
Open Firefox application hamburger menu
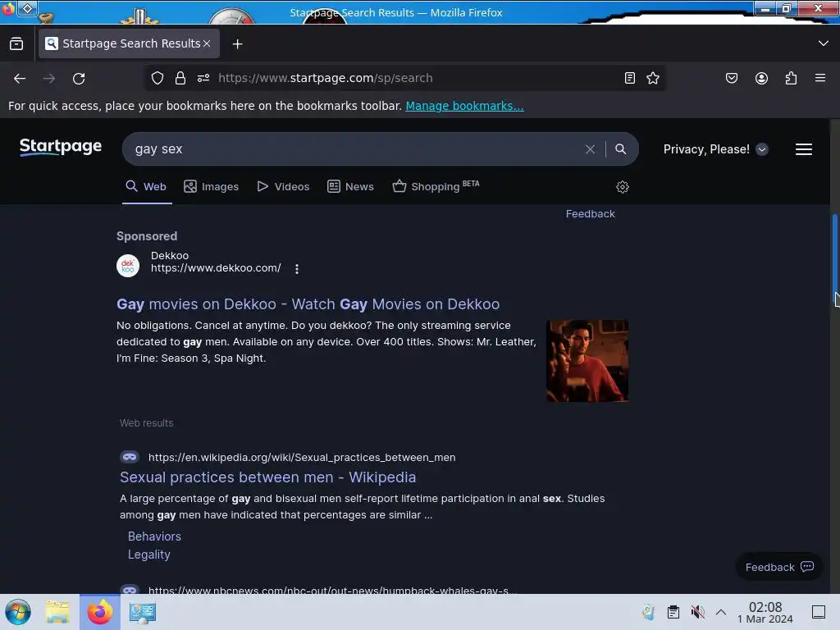click(819, 78)
